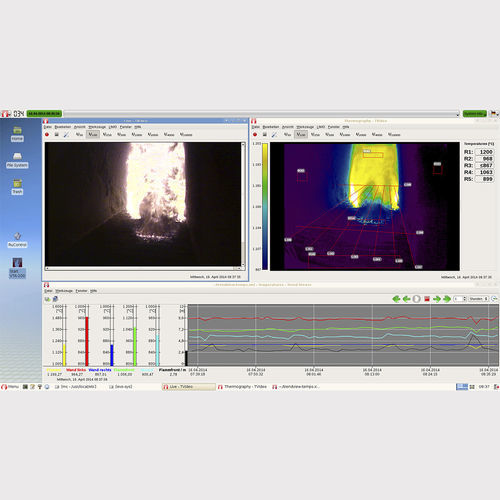The height and width of the screenshot is (500, 500).
Task: Open the language flag dropdown at top right
Action: point(495,114)
